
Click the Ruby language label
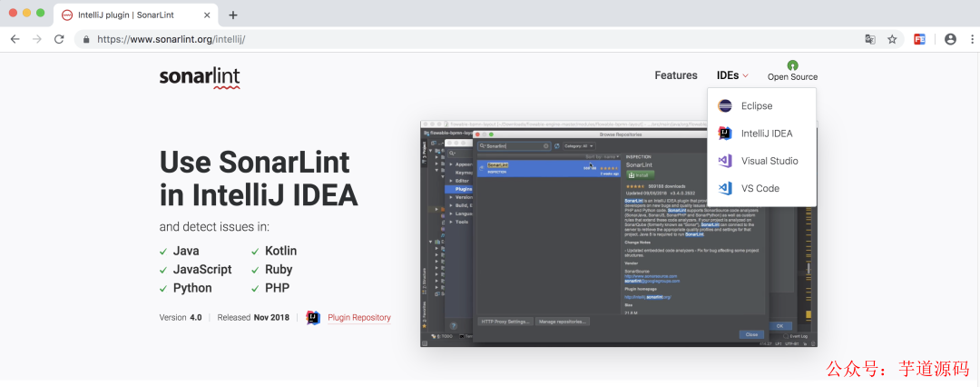click(279, 269)
